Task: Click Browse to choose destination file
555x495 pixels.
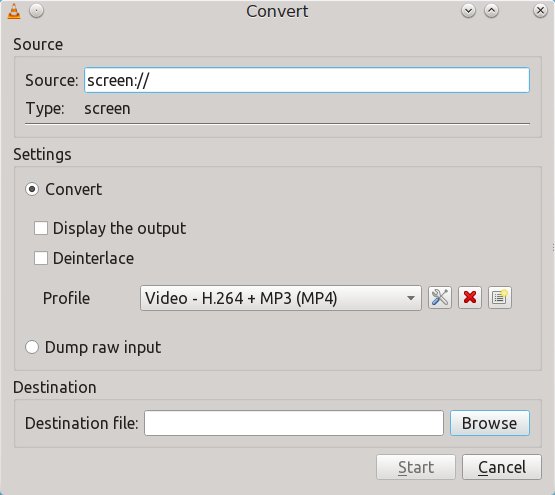Action: pos(490,423)
